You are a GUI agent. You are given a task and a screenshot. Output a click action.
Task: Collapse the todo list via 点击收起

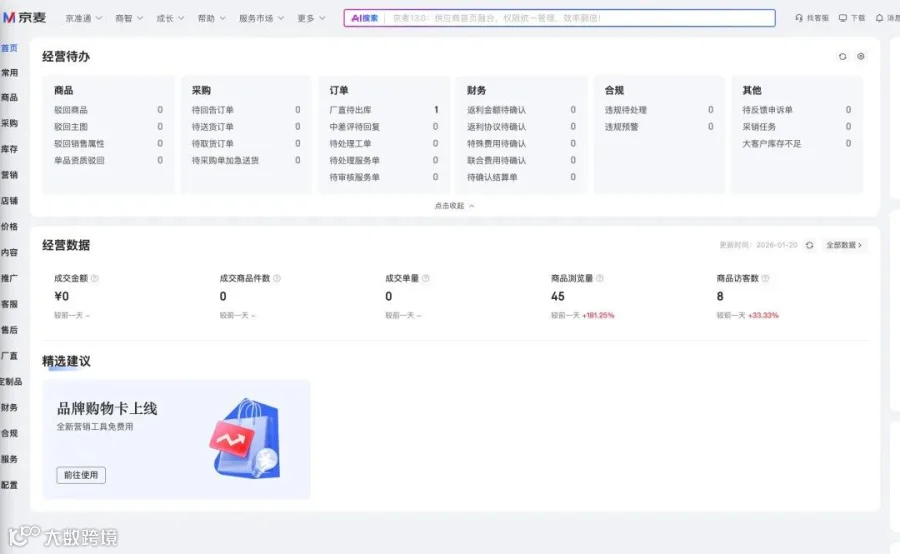[x=454, y=206]
